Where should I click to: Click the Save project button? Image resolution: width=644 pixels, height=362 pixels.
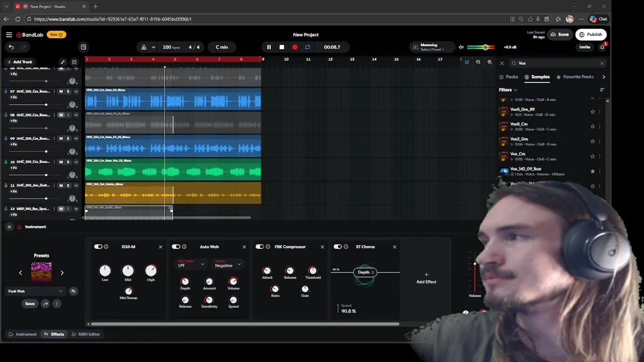[559, 35]
